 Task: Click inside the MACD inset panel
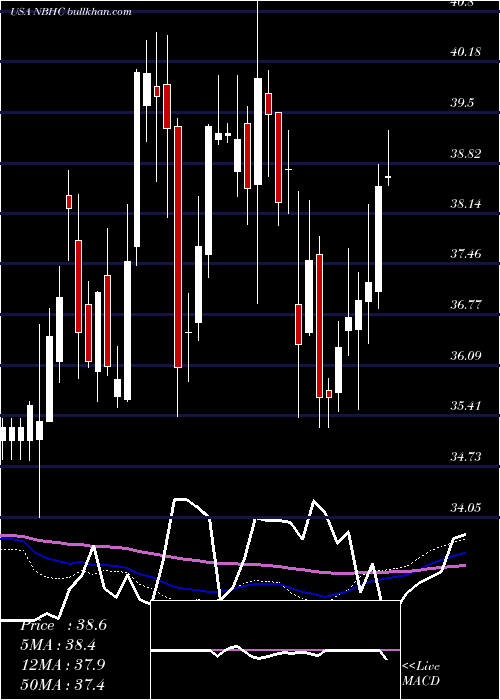pyautogui.click(x=275, y=650)
